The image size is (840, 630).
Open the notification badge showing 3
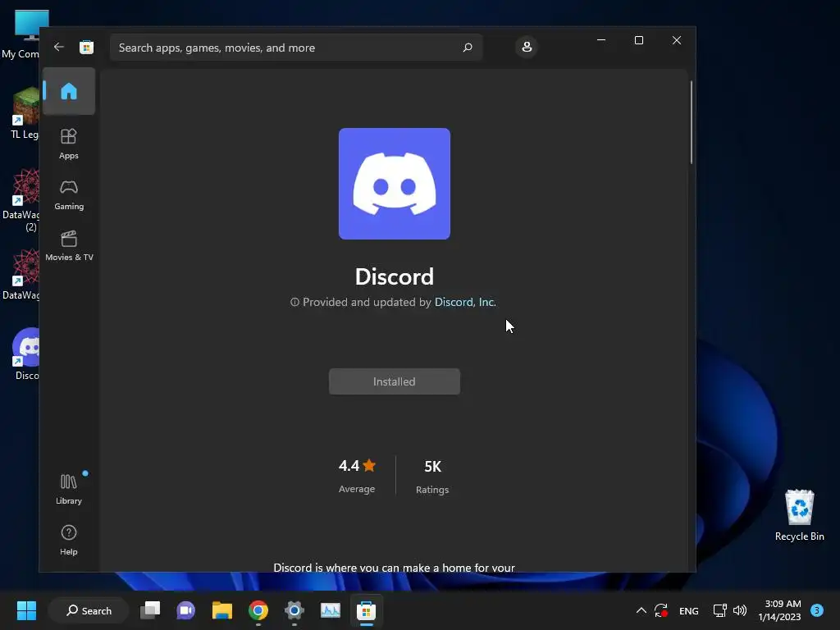coord(817,610)
